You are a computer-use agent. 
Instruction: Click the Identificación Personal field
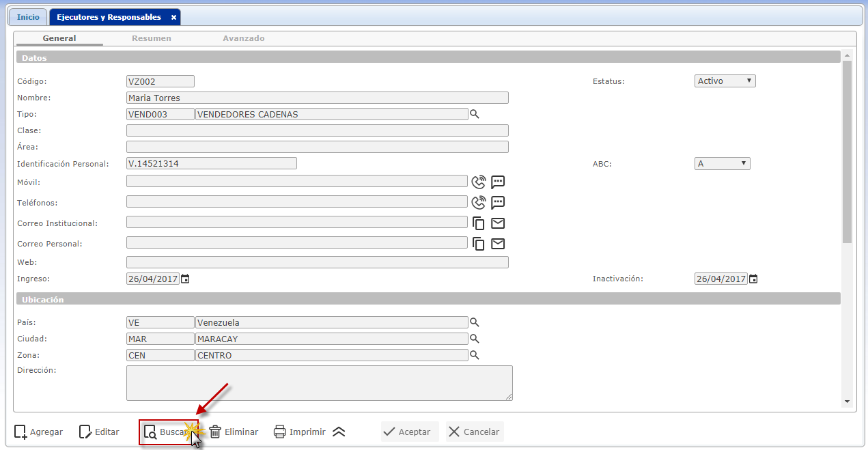pyautogui.click(x=212, y=163)
